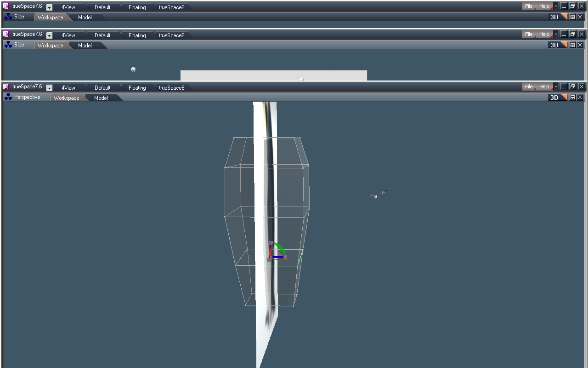
Task: Switch to the Model tab in Perspective window
Action: pos(101,98)
